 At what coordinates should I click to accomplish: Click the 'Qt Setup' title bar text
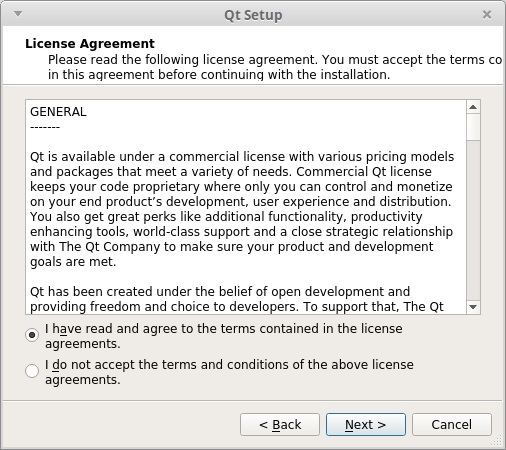coord(253,15)
